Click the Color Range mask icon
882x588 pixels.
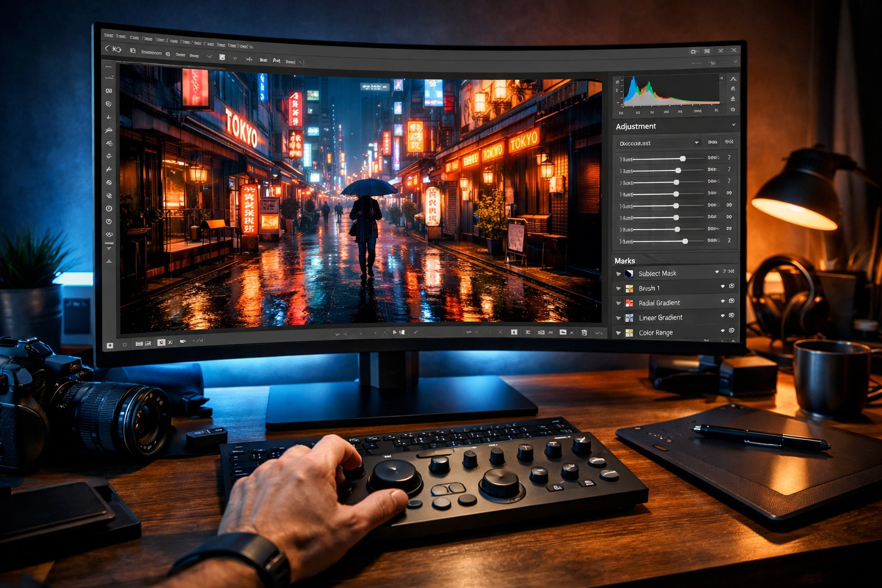click(x=629, y=332)
